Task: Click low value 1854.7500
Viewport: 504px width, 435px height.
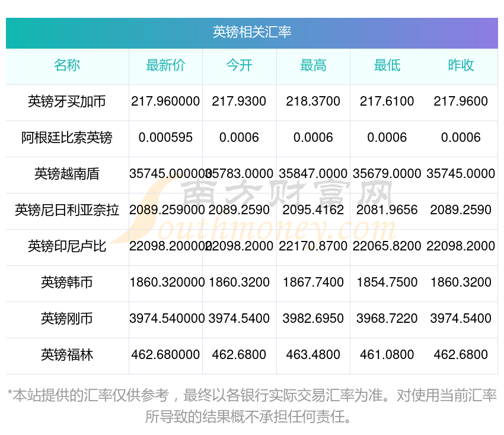Action: pos(387,282)
